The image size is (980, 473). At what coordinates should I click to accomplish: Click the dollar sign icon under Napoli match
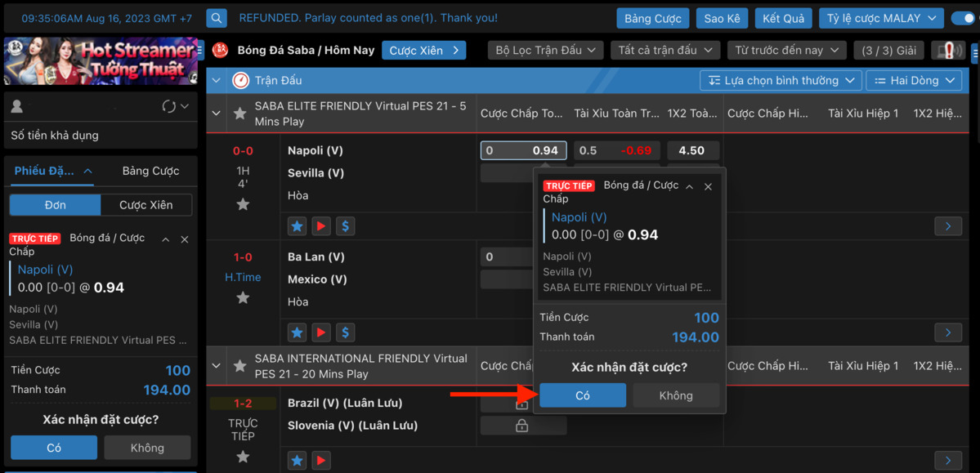[346, 226]
